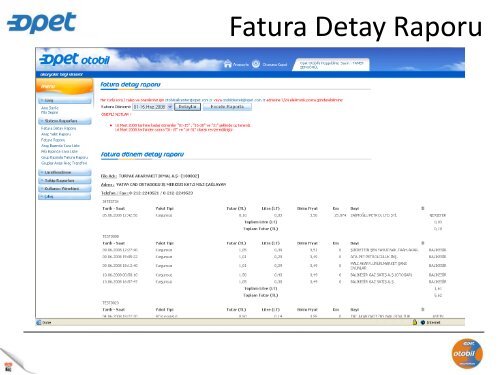Click the Opet otobil logo in page header
Screen dimensions: 500x375
point(74,59)
